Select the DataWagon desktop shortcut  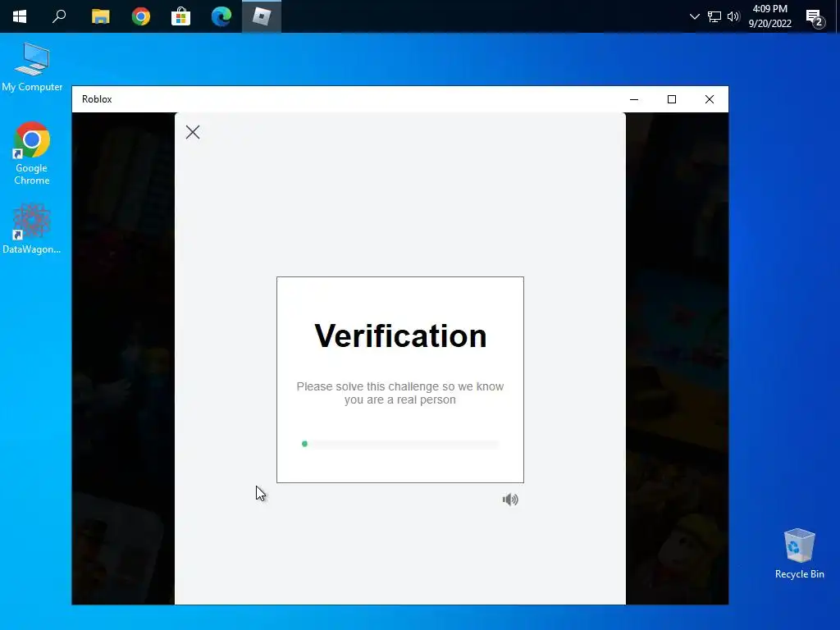(x=32, y=229)
